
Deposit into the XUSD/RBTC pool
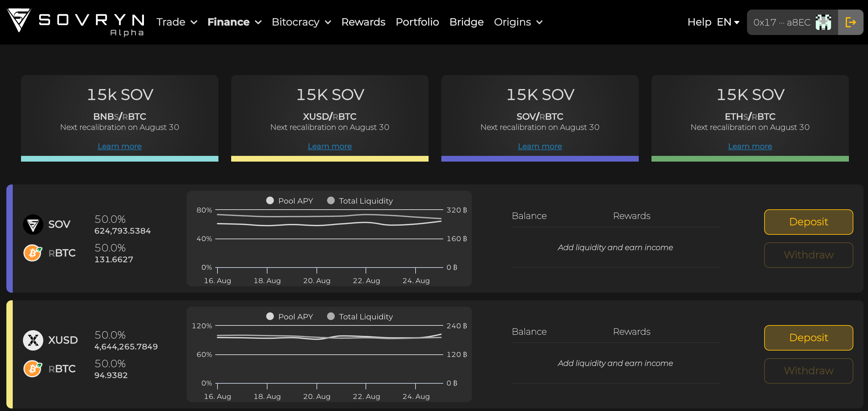(x=808, y=338)
